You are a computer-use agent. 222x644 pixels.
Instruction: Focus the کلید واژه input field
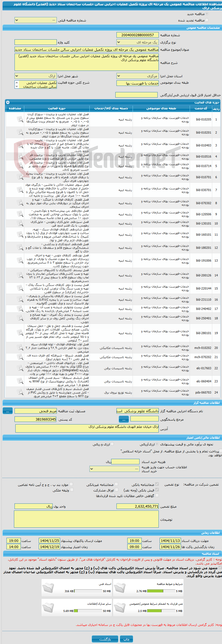[36, 42]
